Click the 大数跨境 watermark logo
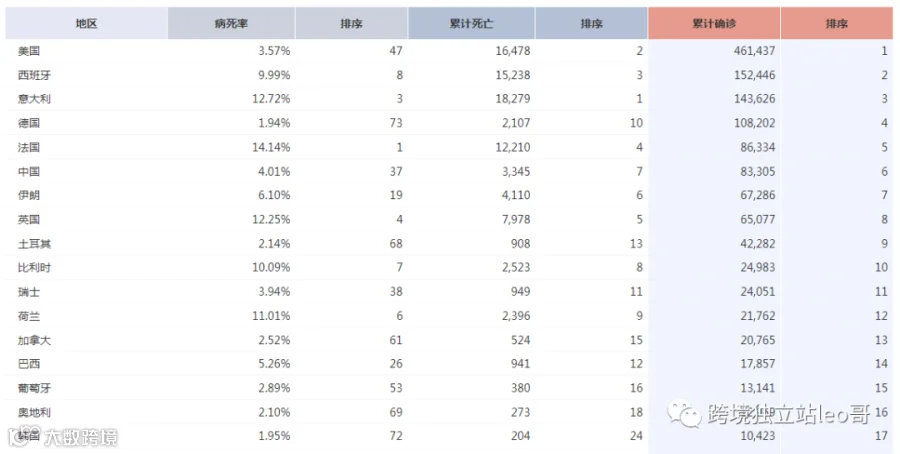The image size is (900, 454). 63,437
